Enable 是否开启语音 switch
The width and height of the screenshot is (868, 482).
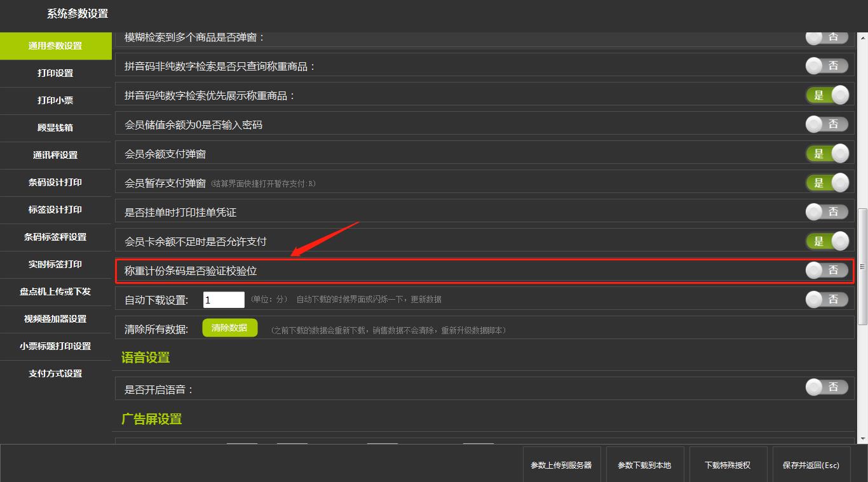tap(827, 387)
